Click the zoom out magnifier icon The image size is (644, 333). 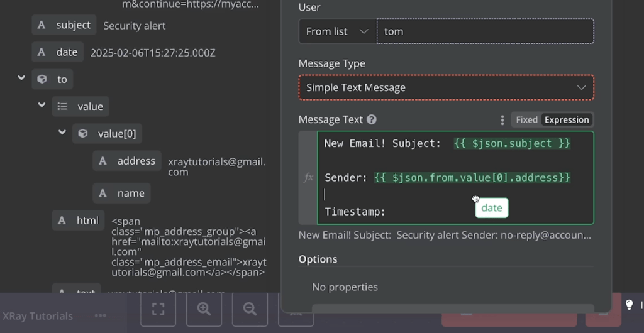tap(250, 308)
